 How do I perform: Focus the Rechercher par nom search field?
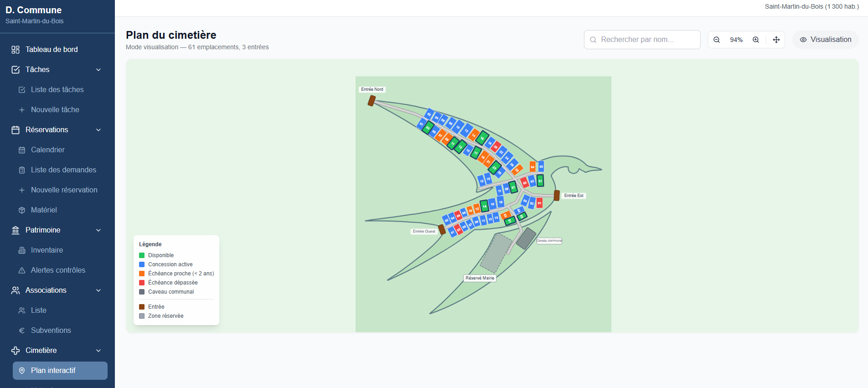pos(642,40)
